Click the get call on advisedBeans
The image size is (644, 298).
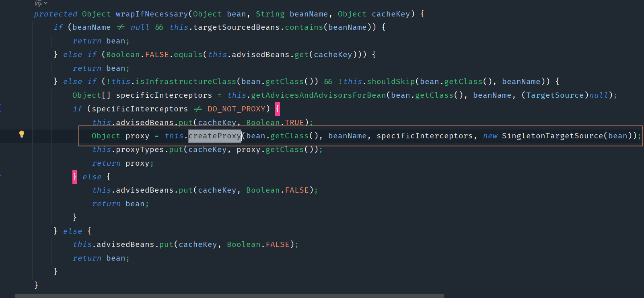coord(302,55)
